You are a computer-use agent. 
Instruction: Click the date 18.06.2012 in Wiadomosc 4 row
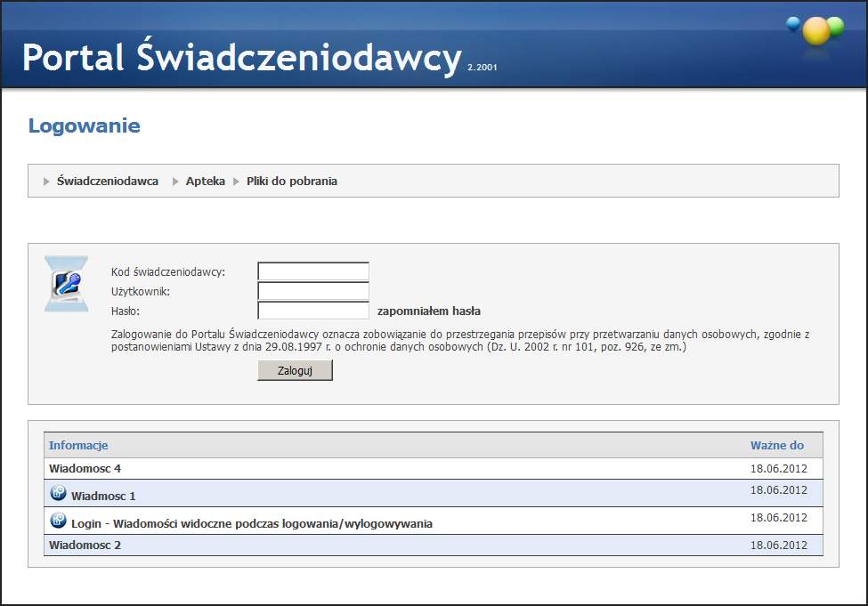pos(779,469)
